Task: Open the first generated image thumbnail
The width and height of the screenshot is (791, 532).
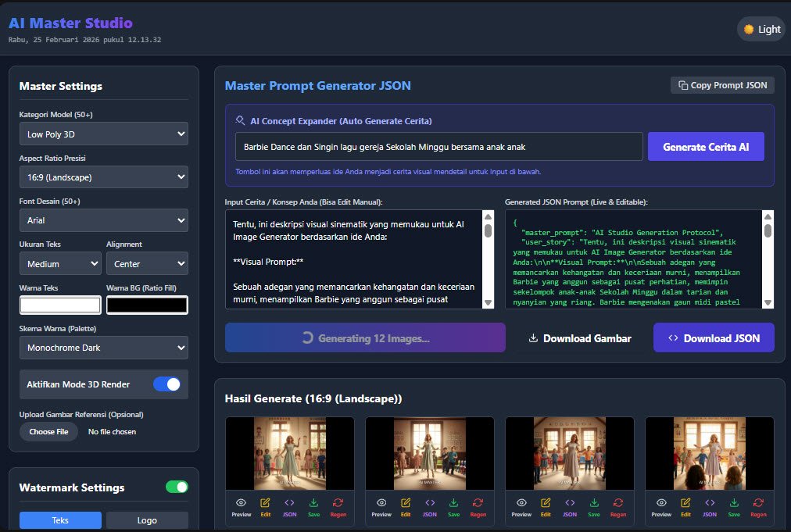Action: [289, 453]
